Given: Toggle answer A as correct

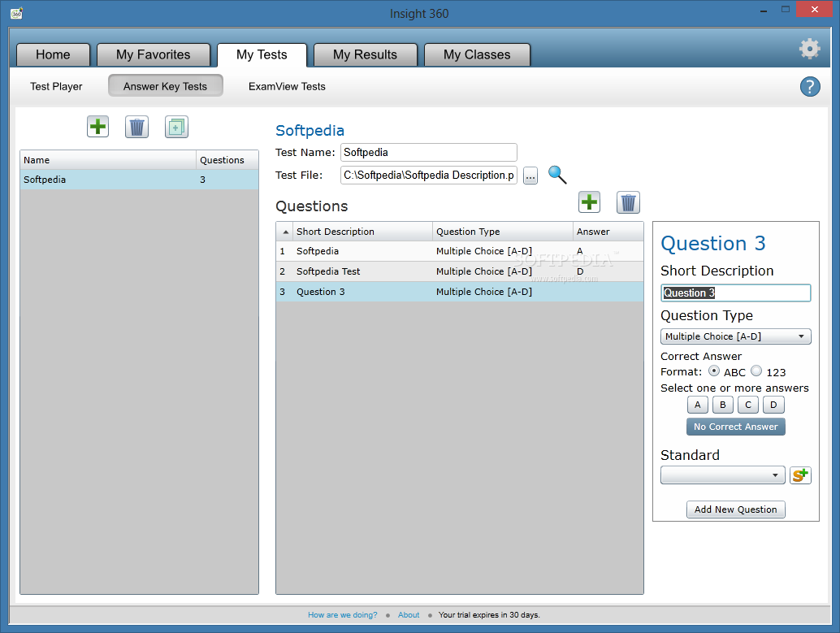Looking at the screenshot, I should tap(698, 405).
